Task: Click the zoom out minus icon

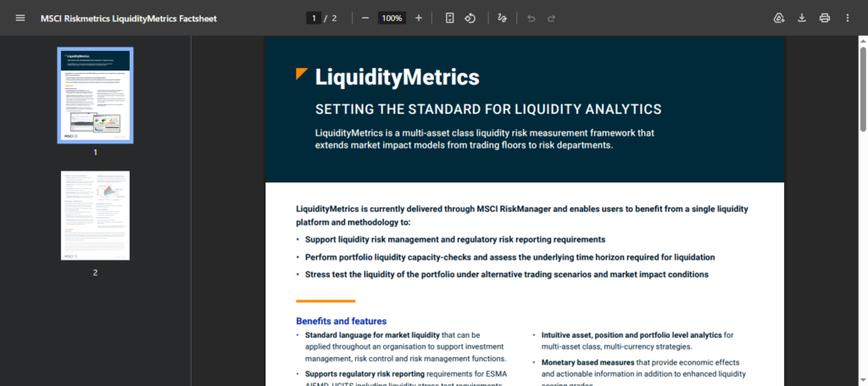Action: point(365,18)
